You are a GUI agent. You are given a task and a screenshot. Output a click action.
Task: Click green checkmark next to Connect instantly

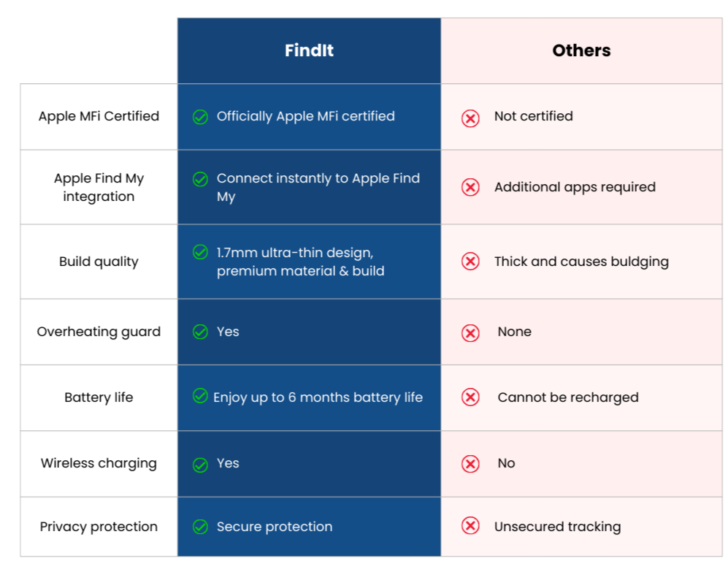pos(200,179)
